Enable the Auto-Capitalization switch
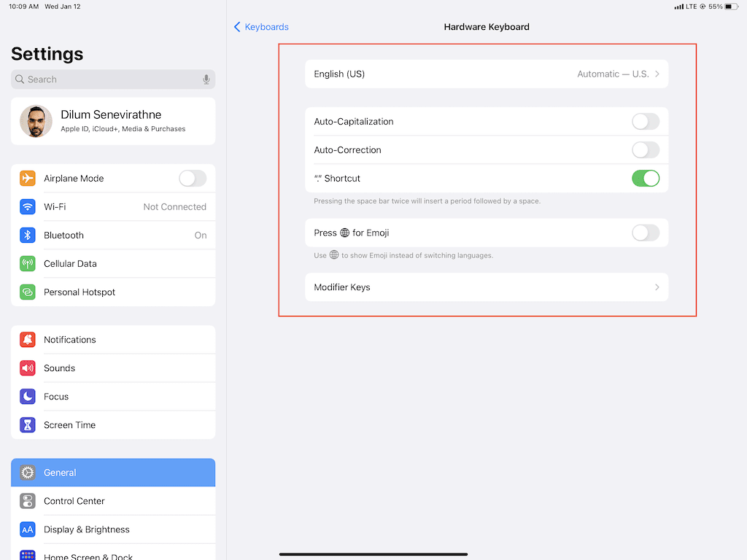Image resolution: width=747 pixels, height=560 pixels. 645,122
